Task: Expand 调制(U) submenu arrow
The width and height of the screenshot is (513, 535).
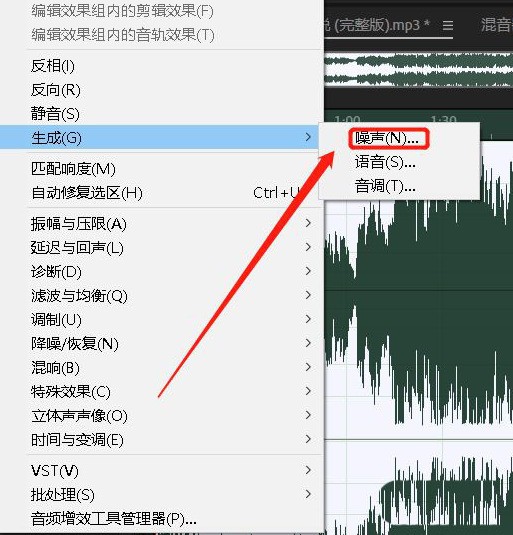Action: pyautogui.click(x=308, y=319)
